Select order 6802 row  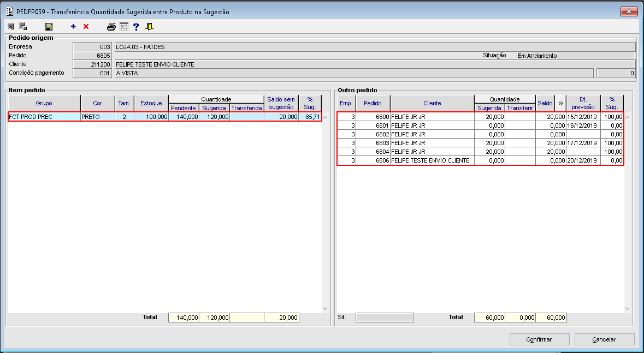pos(480,134)
